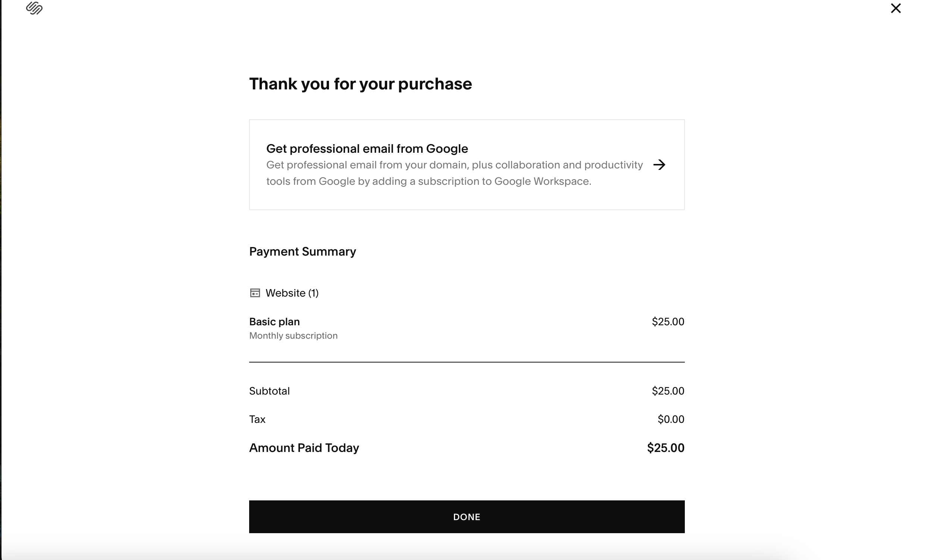Close the purchase confirmation page
The image size is (931, 560).
[x=896, y=8]
